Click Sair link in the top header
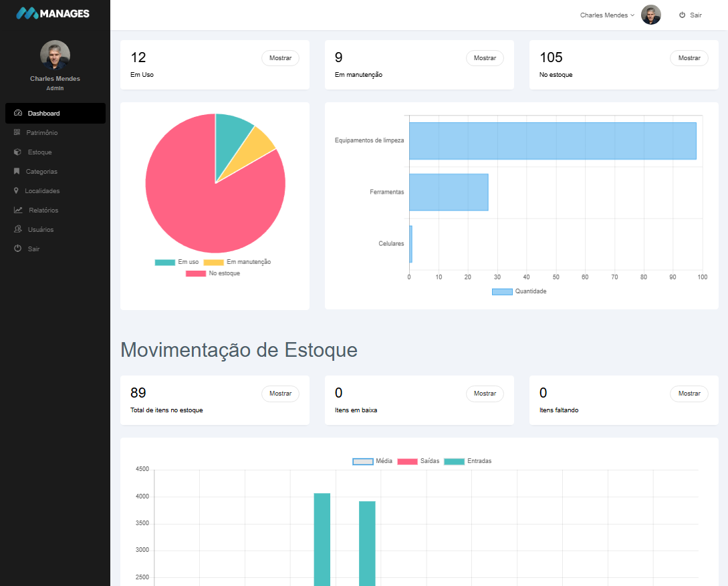 click(x=691, y=15)
